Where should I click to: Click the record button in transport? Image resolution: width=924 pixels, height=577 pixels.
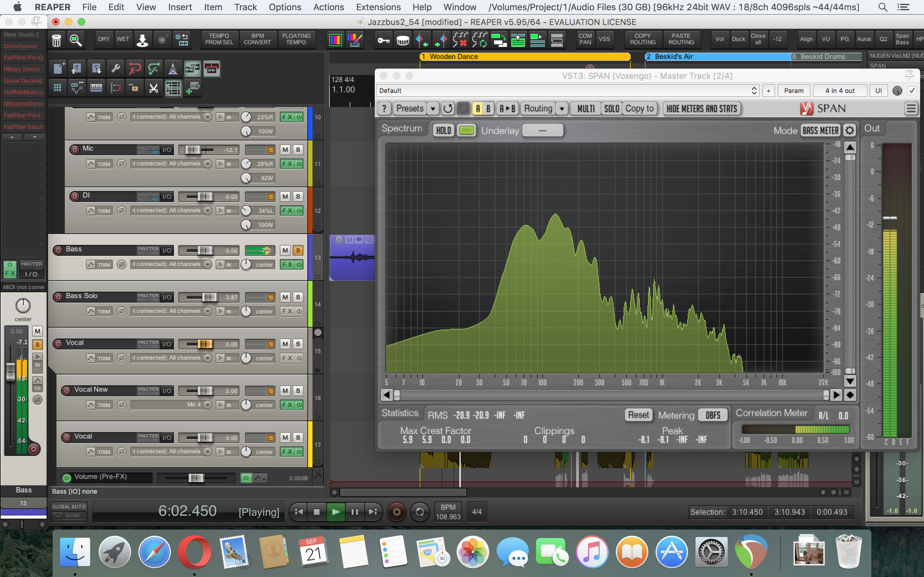click(x=396, y=512)
